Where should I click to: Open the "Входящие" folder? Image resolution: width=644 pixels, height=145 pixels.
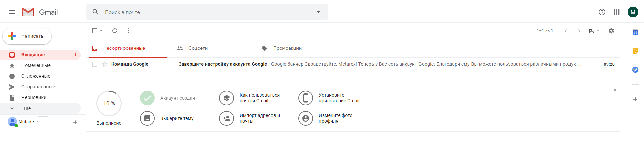coord(40,55)
